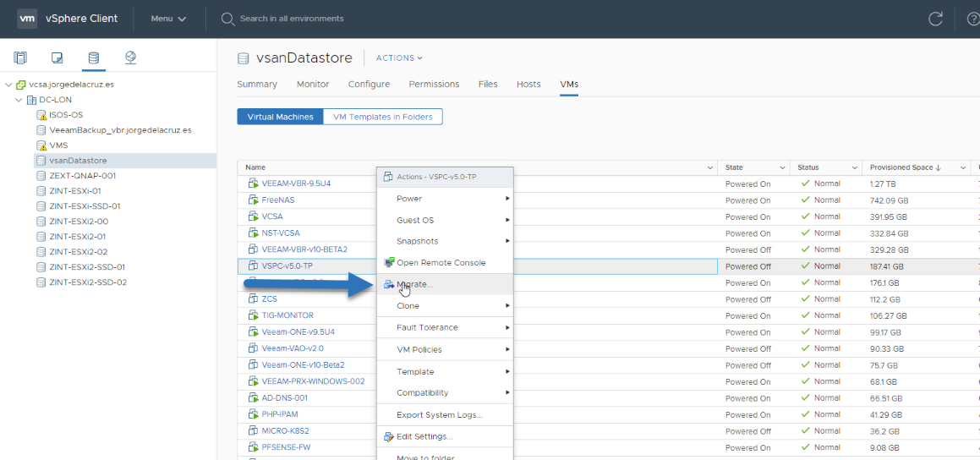
Task: Expand the Power submenu
Action: (x=445, y=198)
